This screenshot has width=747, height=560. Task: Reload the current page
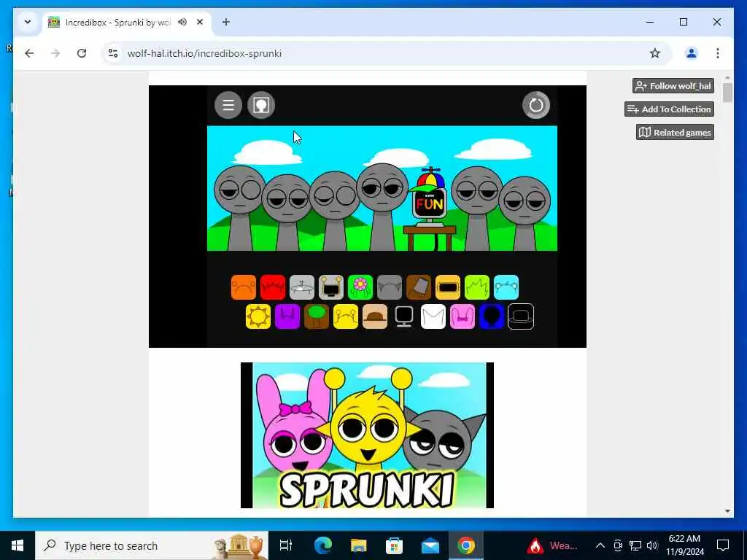tap(82, 53)
